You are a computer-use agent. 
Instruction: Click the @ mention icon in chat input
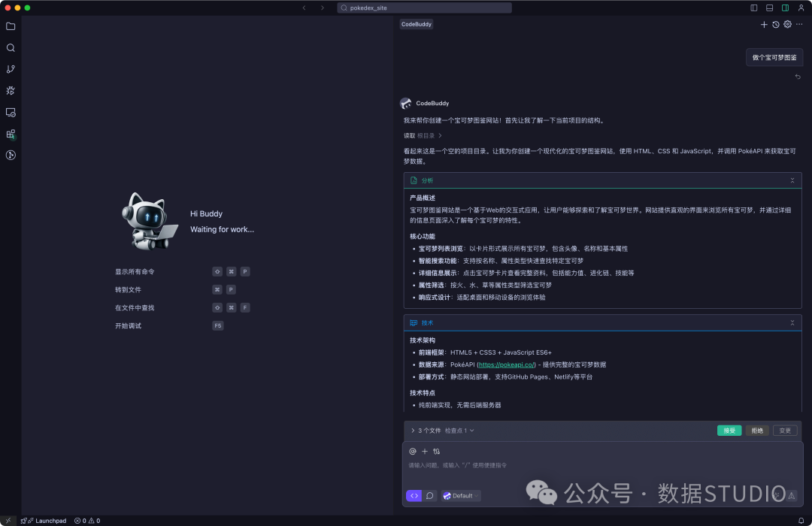point(413,452)
